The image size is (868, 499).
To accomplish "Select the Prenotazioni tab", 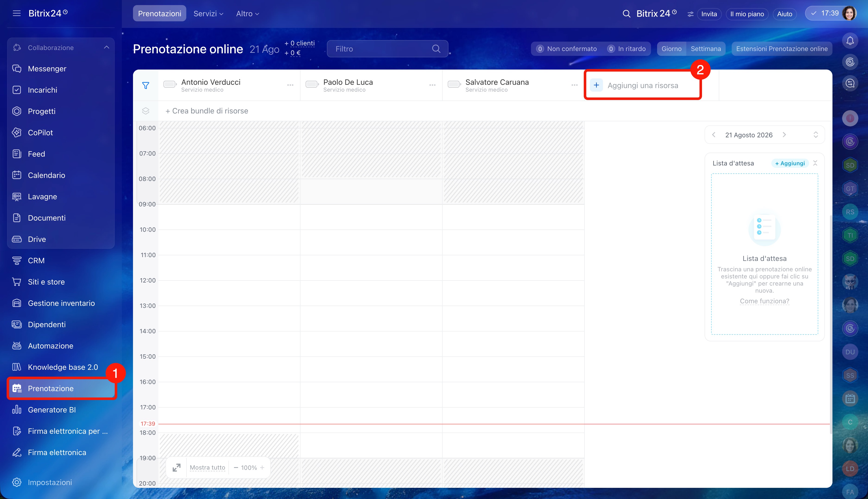I will [160, 13].
